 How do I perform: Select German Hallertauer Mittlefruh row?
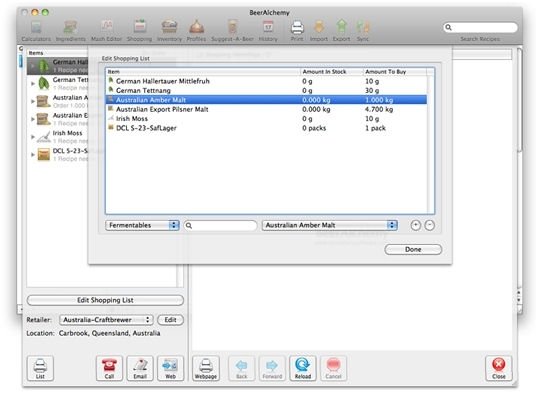pyautogui.click(x=266, y=81)
